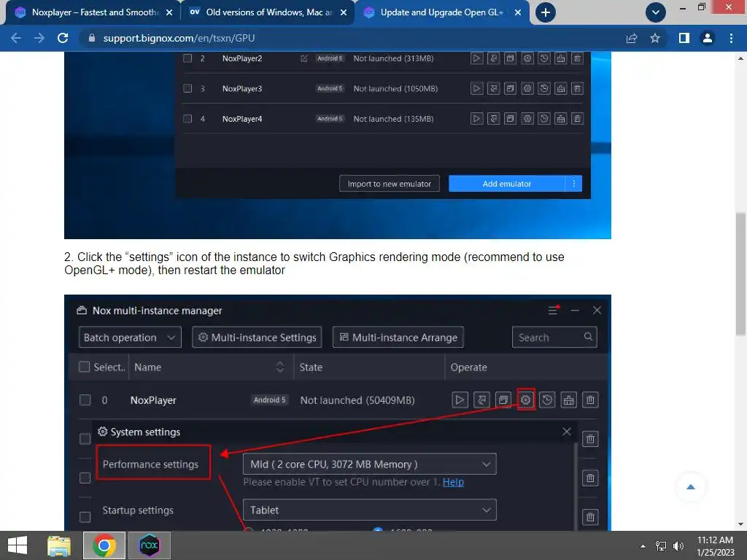Close the Update and Upgrade Open GL+ tab
This screenshot has width=747, height=560.
(x=518, y=12)
